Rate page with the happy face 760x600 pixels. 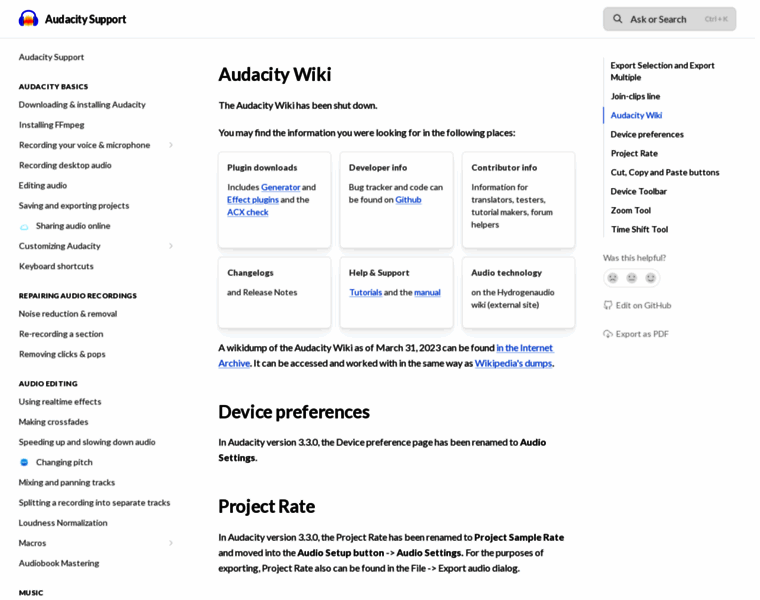[x=651, y=278]
